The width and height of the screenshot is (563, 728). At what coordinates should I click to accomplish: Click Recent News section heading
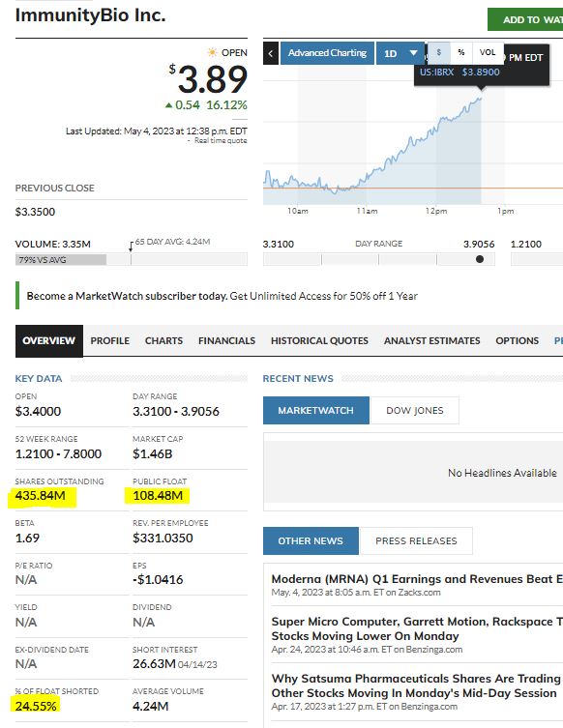tap(298, 378)
